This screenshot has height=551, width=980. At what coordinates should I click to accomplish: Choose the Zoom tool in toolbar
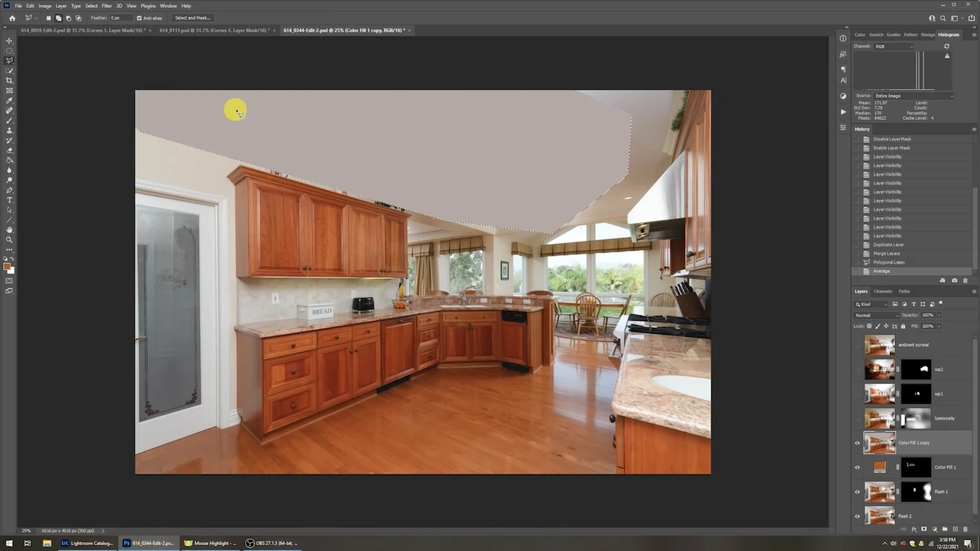tap(10, 240)
